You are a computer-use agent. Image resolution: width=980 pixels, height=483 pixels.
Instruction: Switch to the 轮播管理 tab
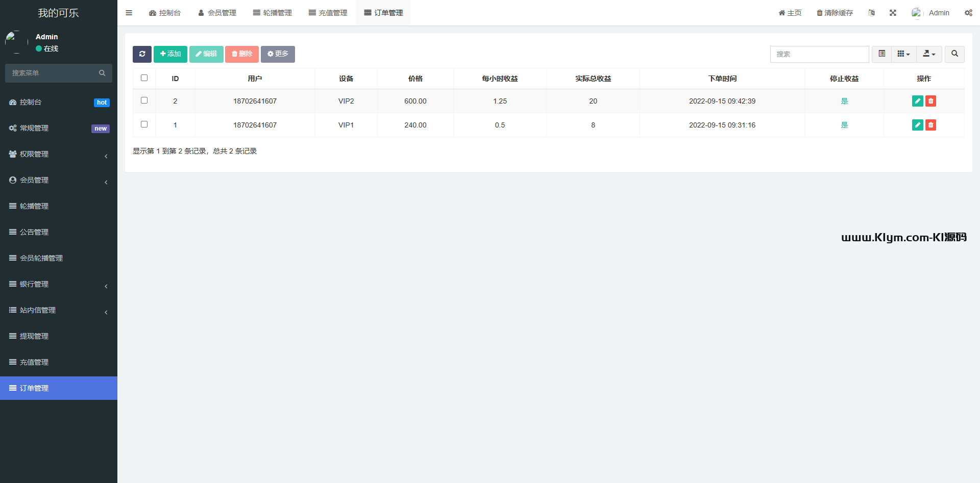273,13
